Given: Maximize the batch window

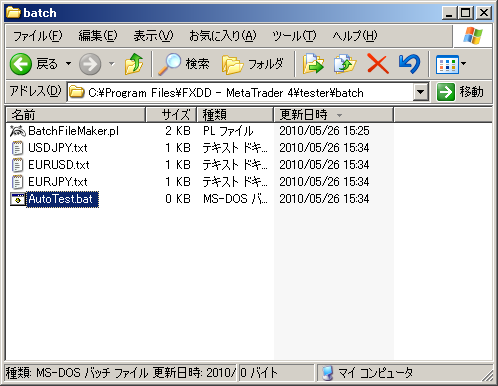Looking at the screenshot, I should pyautogui.click(x=465, y=13).
